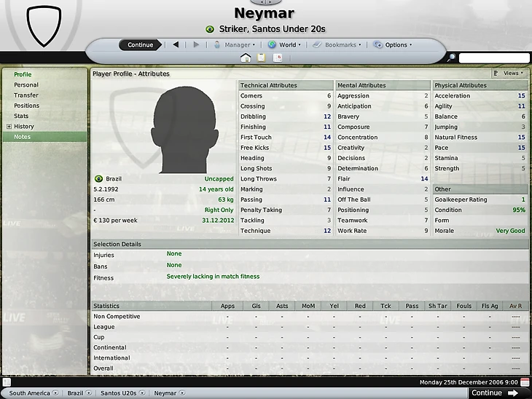Click the news page icon in toolbar
The width and height of the screenshot is (532, 399).
coord(278,58)
